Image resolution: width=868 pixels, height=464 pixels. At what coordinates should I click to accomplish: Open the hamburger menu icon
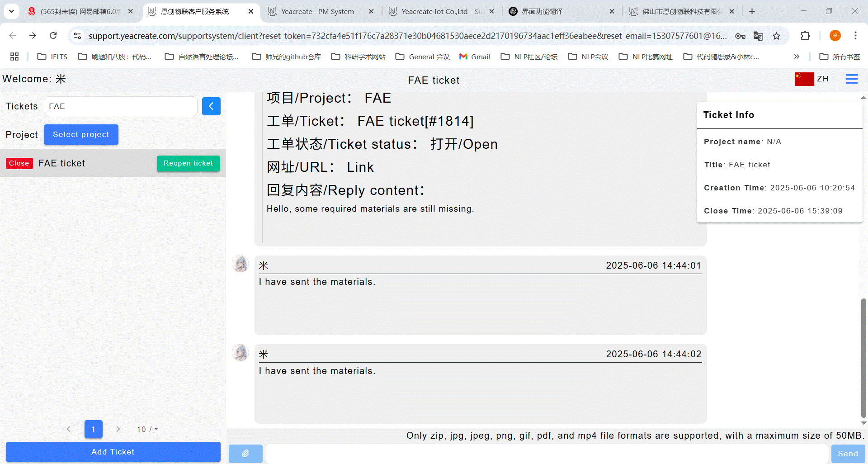tap(851, 79)
